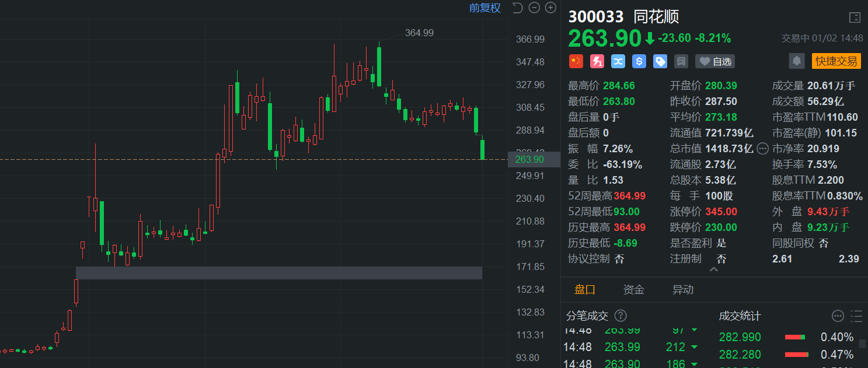Click the 366.99 label on price axis

531,39
